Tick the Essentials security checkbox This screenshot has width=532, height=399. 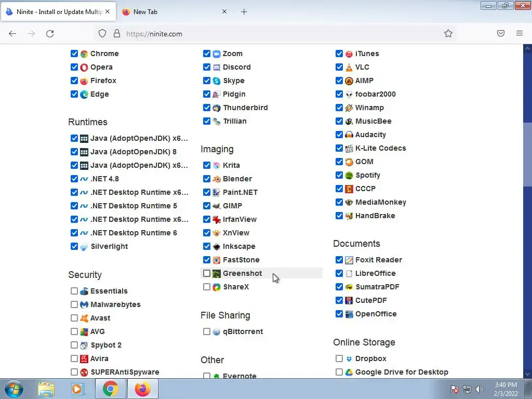tap(74, 291)
